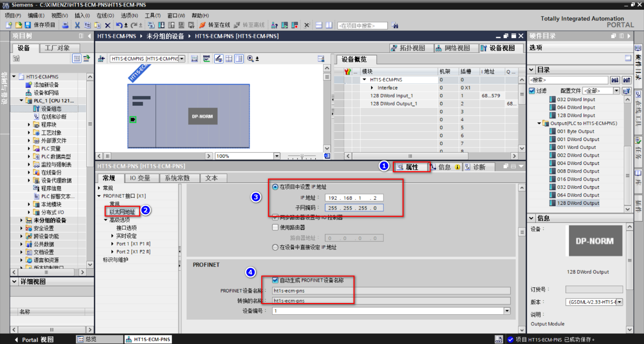
Task: Click the start CPU icon
Action: [x=285, y=25]
